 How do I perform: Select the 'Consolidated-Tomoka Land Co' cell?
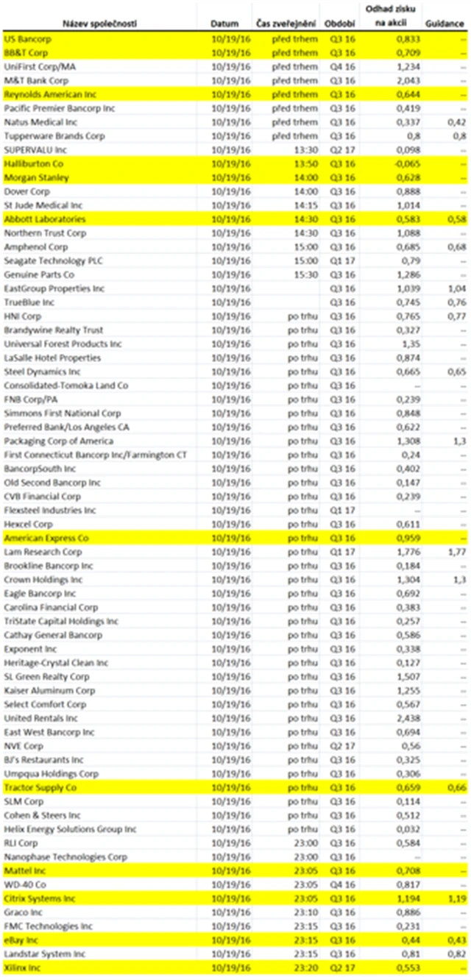(99, 385)
